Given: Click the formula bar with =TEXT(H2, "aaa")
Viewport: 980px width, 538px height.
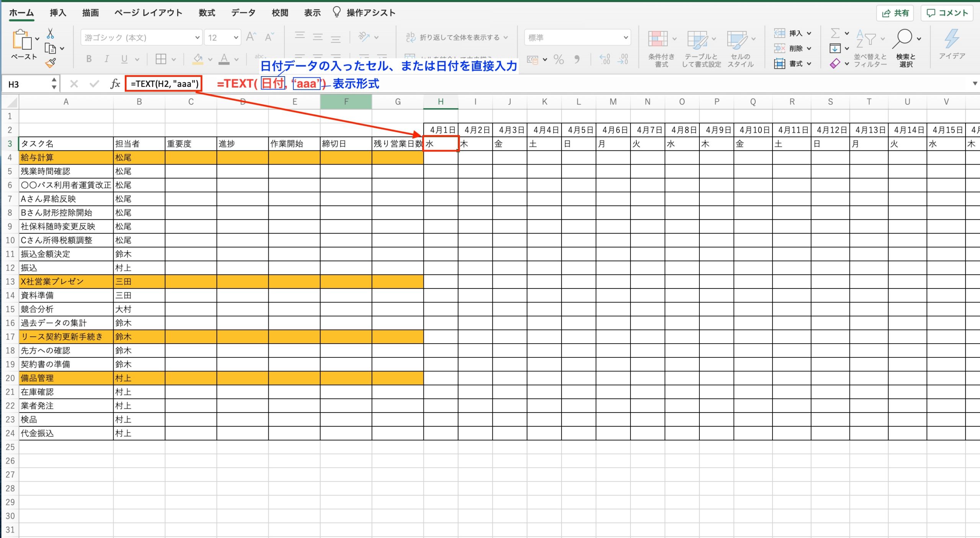Looking at the screenshot, I should pyautogui.click(x=164, y=84).
